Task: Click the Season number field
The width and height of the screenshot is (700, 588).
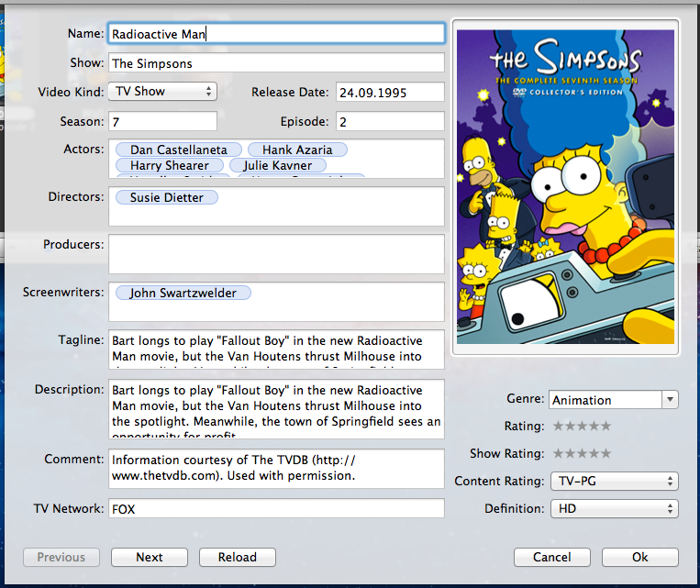Action: coord(162,121)
